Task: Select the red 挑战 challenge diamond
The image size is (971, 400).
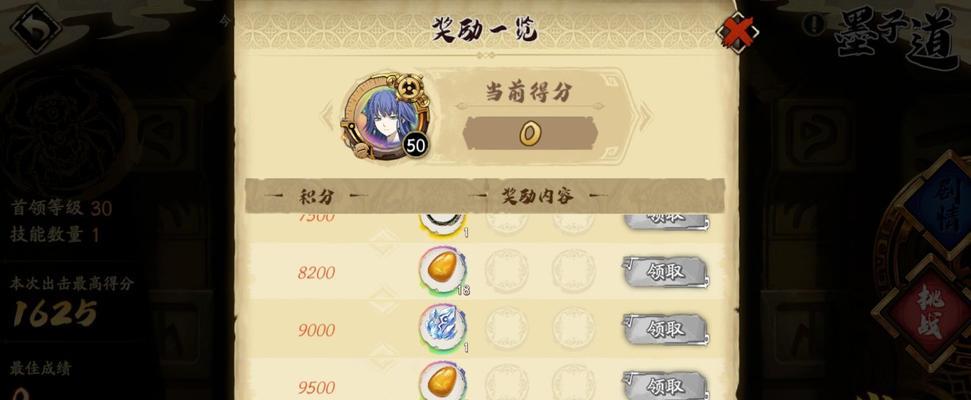Action: tap(930, 312)
